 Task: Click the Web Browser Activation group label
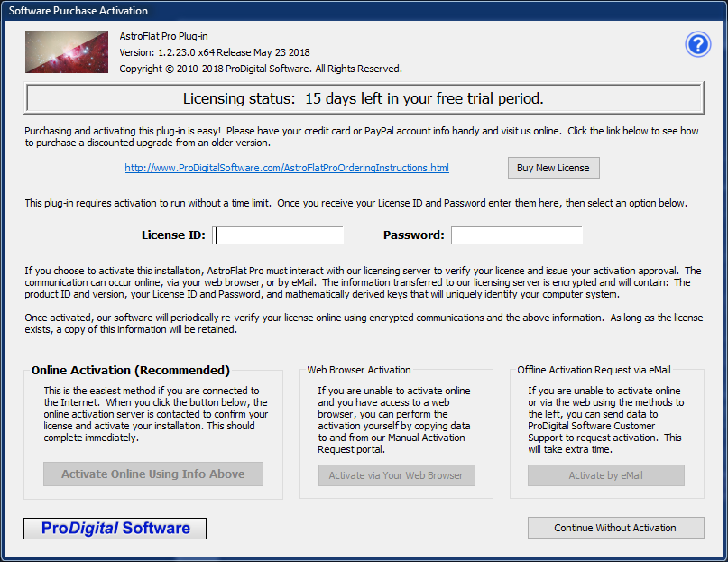pyautogui.click(x=359, y=370)
